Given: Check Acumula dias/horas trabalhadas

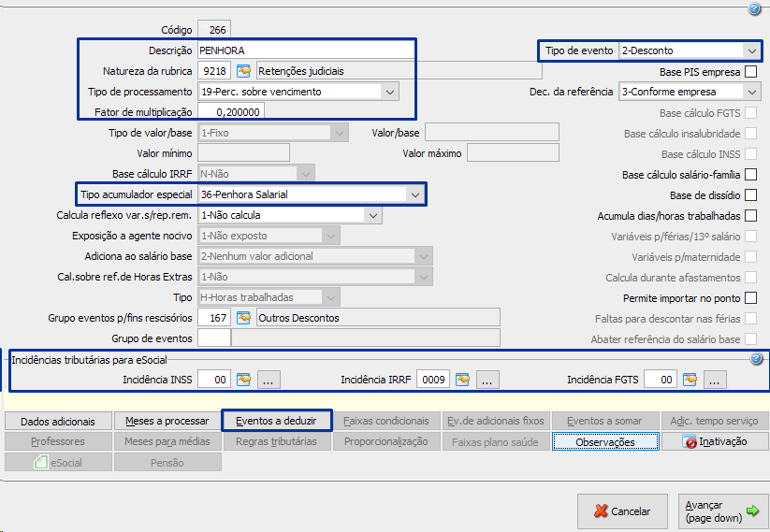Looking at the screenshot, I should click(x=750, y=216).
